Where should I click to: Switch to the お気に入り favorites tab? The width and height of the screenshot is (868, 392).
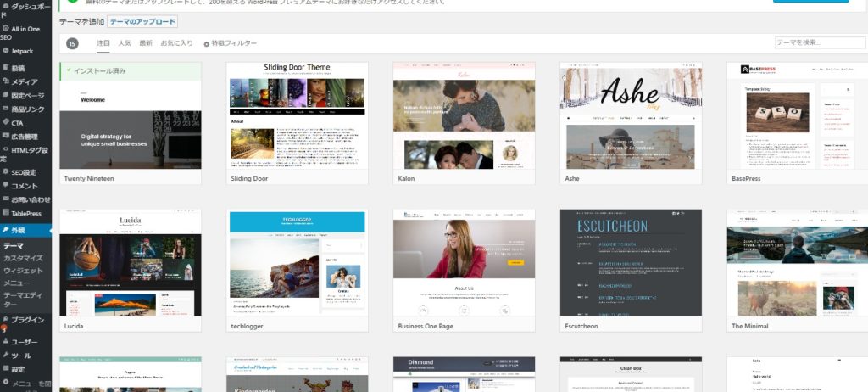click(177, 43)
